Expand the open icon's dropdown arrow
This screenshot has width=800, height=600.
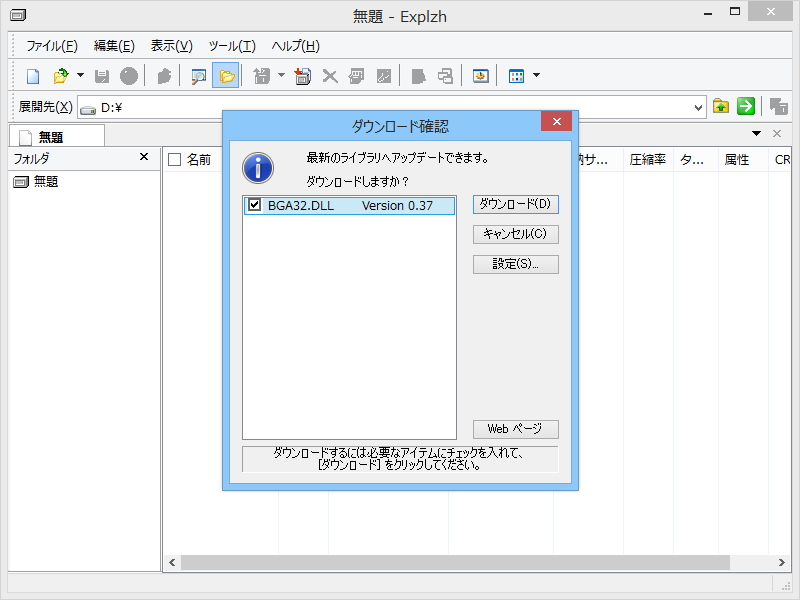coord(81,75)
